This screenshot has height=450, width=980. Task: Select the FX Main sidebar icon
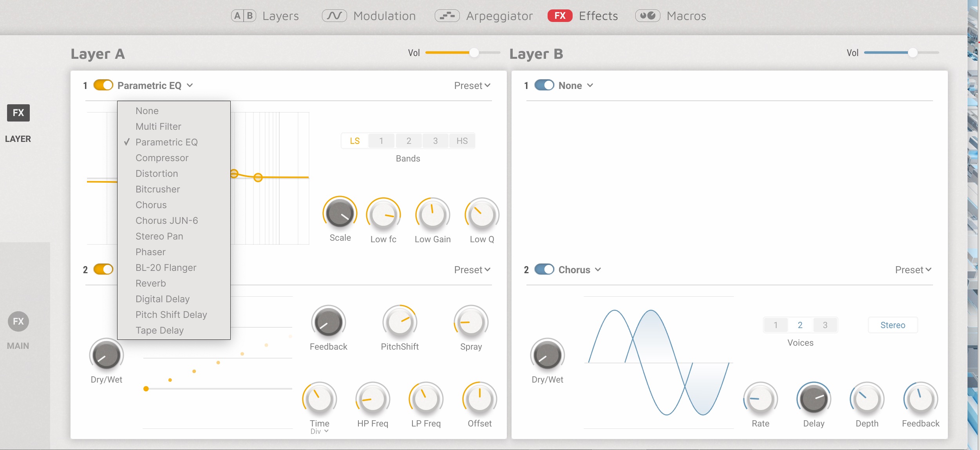click(18, 321)
